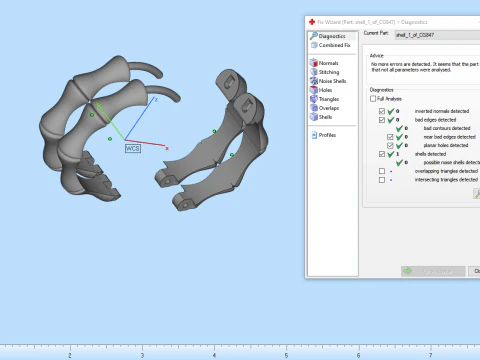The height and width of the screenshot is (360, 480).
Task: Click the WCS label in the viewport
Action: 133,149
